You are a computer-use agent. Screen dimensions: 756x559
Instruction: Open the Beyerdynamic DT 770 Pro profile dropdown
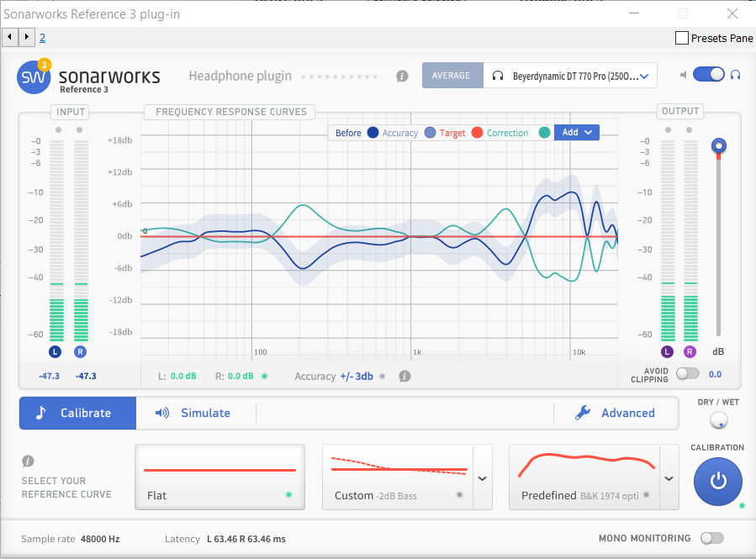(x=570, y=76)
